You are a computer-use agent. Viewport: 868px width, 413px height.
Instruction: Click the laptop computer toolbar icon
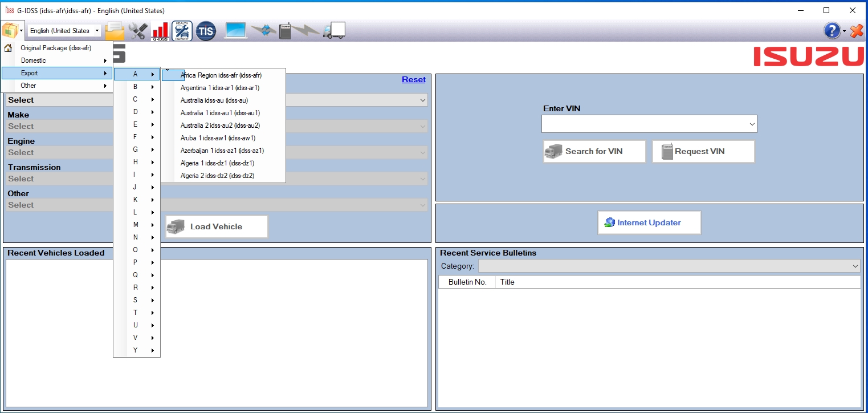(x=236, y=31)
